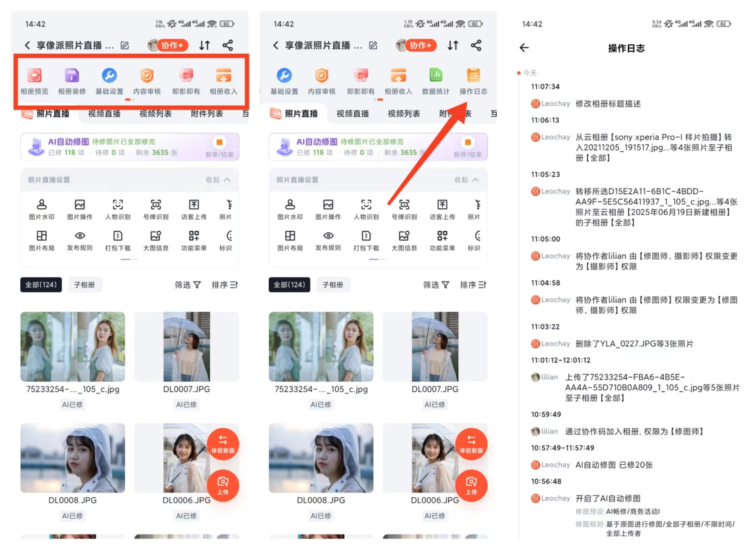
Task: Open DL0007.JPG thumbnail in left screen
Action: pyautogui.click(x=187, y=347)
